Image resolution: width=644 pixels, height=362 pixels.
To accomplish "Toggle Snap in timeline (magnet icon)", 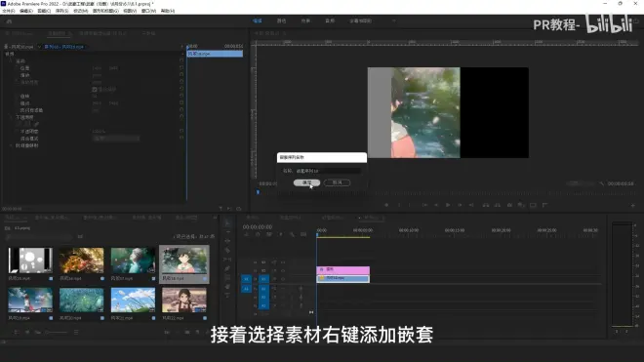I will pyautogui.click(x=258, y=234).
